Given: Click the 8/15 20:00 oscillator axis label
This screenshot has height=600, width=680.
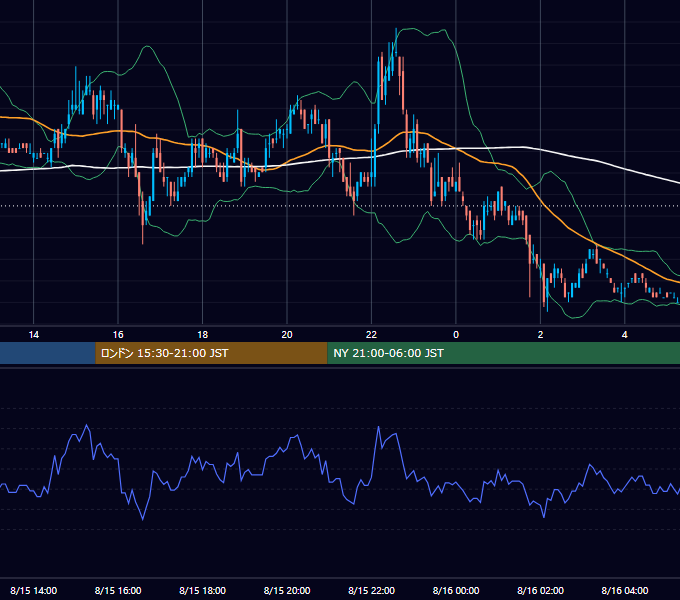Looking at the screenshot, I should point(287,590).
